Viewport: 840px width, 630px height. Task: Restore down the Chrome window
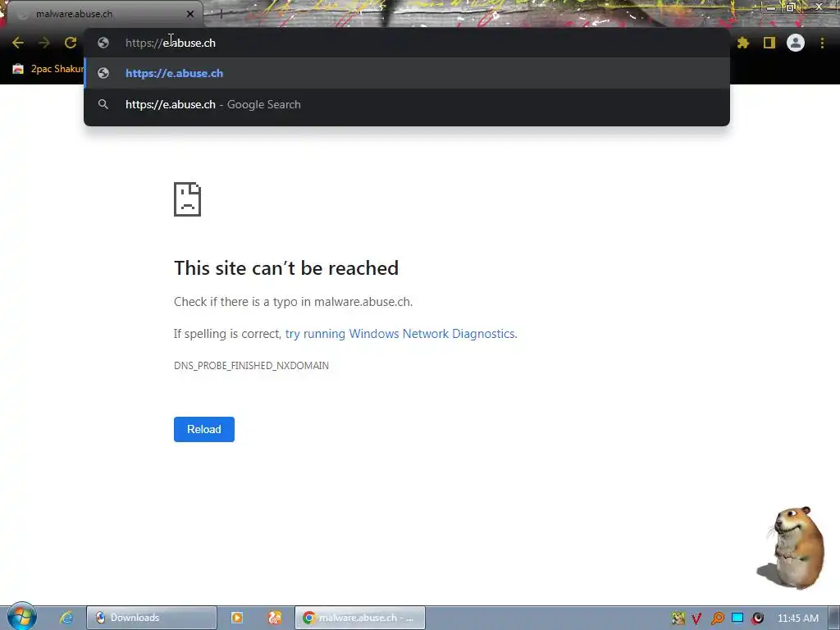pyautogui.click(x=790, y=7)
